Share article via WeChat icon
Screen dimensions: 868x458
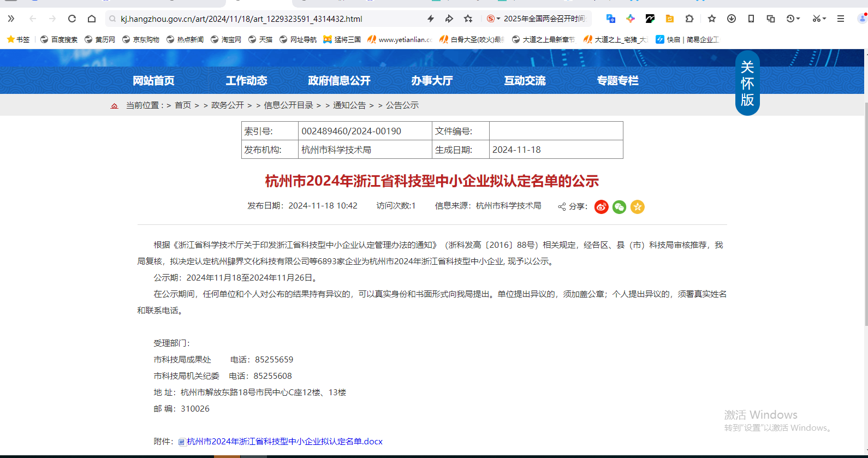point(619,207)
